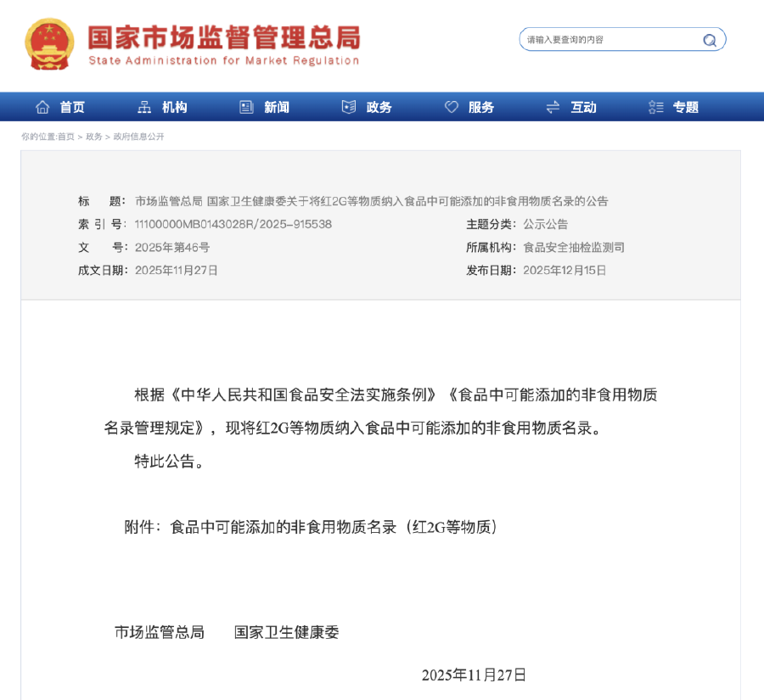Viewport: 764px width, 700px height.
Task: Click the organization chart icon beside 机构
Action: (x=144, y=107)
